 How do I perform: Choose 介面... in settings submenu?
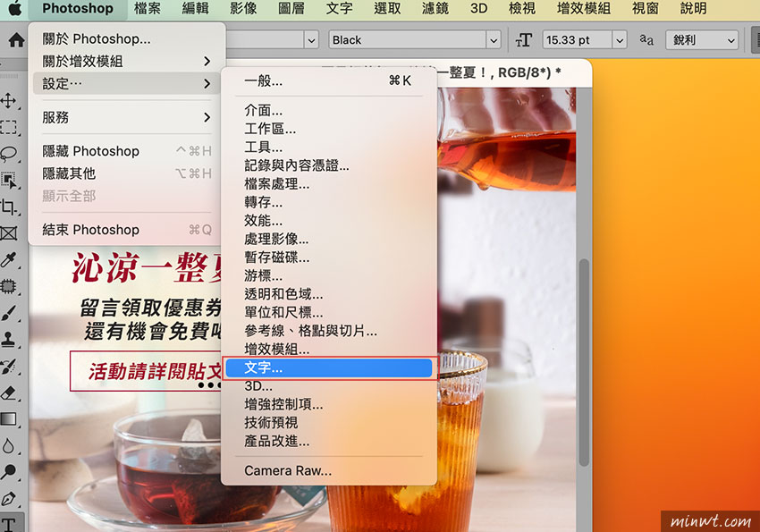point(329,111)
